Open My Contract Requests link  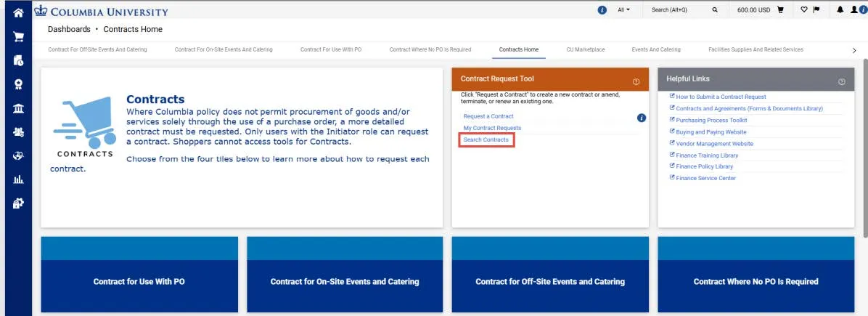coord(492,128)
